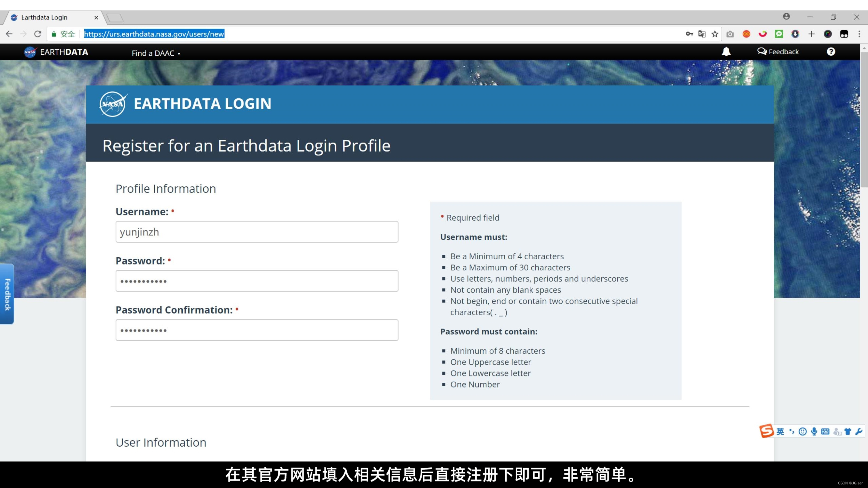The image size is (868, 488).
Task: Click NASA logo in Earthdata top bar
Action: pos(30,52)
